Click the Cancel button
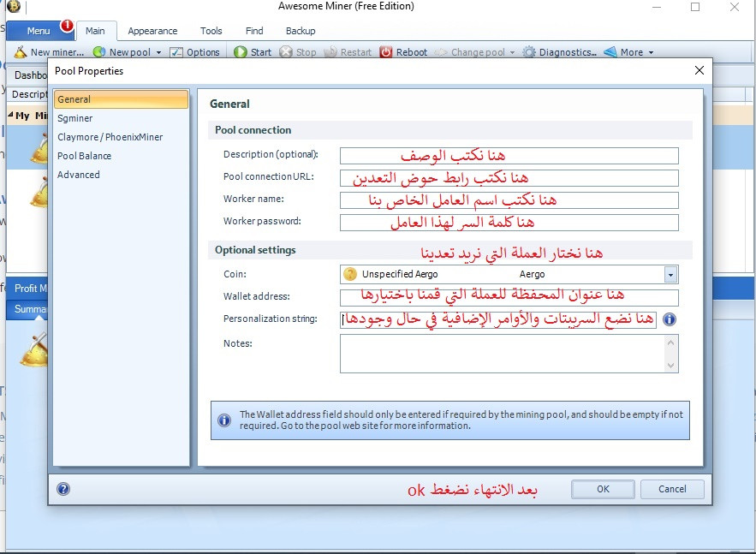This screenshot has width=756, height=554. (x=672, y=489)
